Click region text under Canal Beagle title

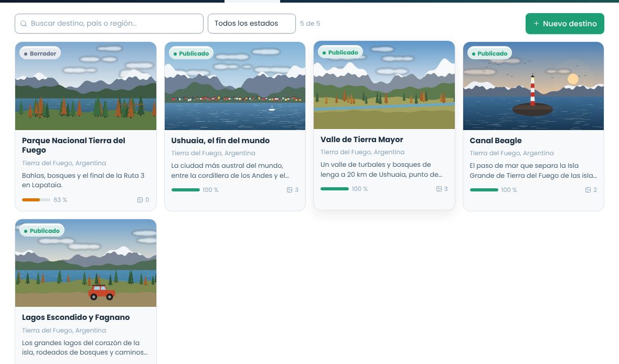tap(511, 153)
